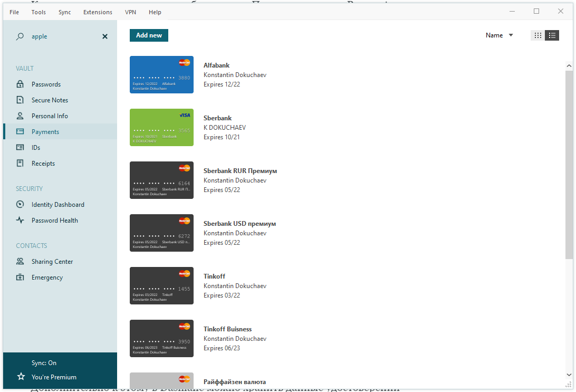Open Password Health
Viewport: 576px width, 392px height.
point(60,220)
